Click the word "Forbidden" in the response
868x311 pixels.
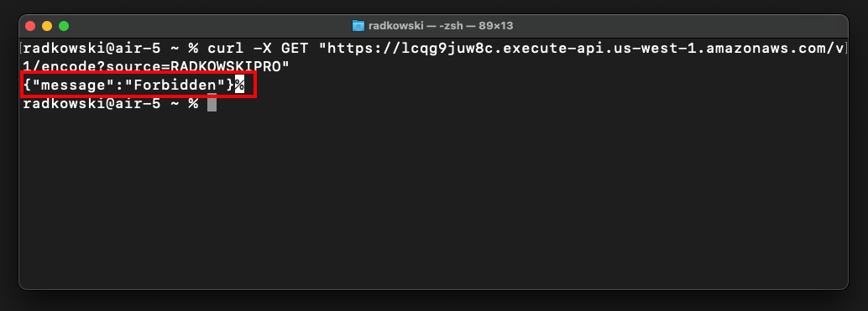[x=175, y=85]
